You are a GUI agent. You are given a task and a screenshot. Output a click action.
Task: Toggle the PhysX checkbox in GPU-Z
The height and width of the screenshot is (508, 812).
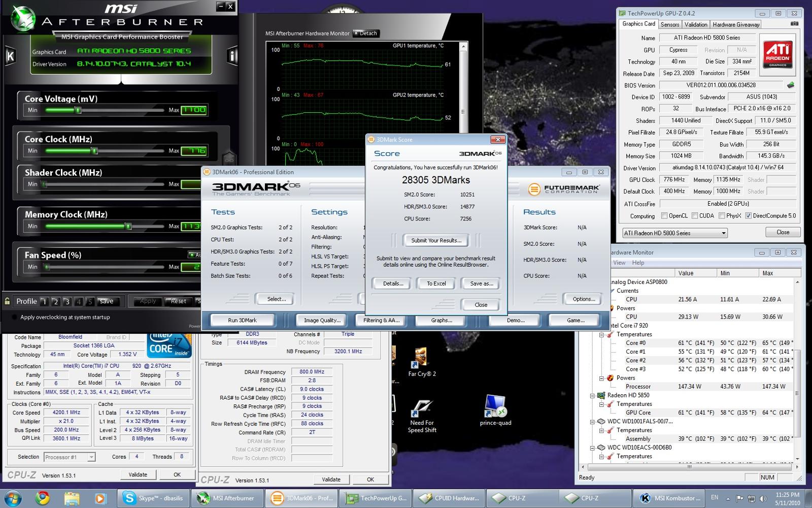721,216
